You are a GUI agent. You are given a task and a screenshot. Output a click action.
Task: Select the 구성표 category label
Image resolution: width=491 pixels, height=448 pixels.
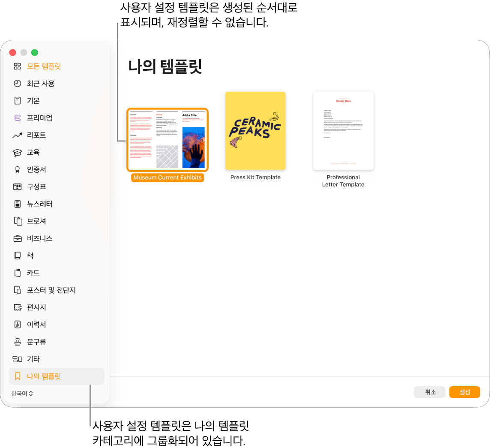(36, 187)
